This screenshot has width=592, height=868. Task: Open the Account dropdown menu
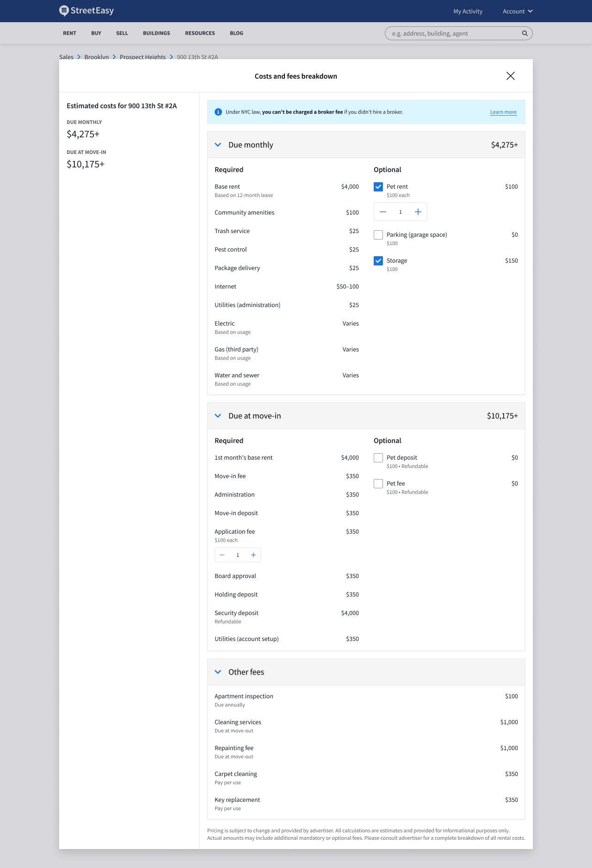(518, 11)
